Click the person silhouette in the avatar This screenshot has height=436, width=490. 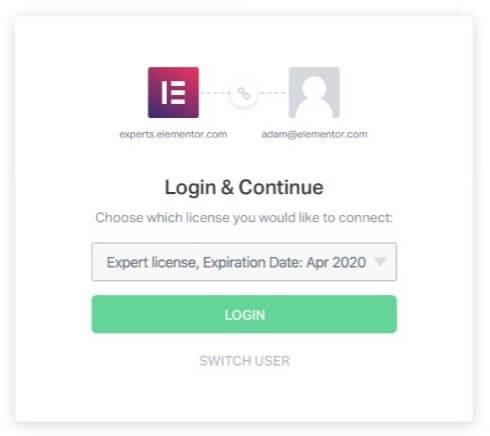coord(314,97)
